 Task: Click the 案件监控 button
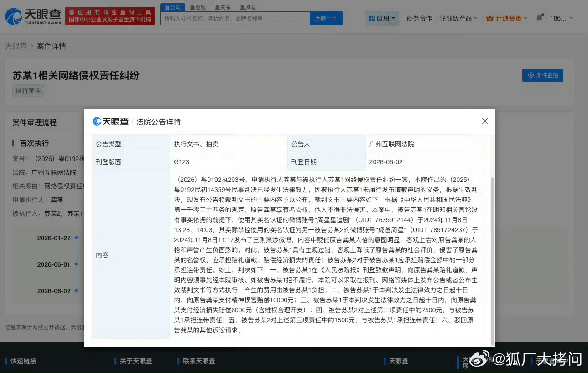click(x=543, y=75)
